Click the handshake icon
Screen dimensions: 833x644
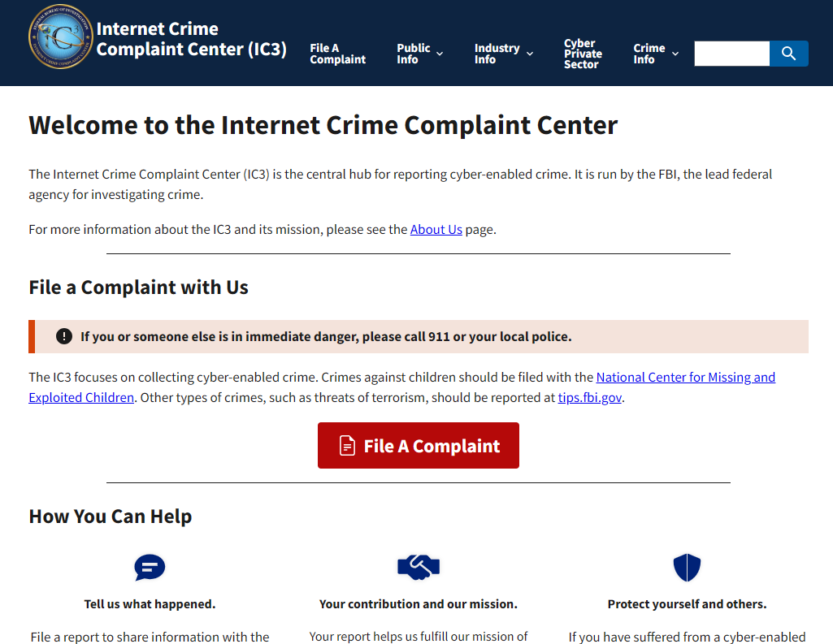tap(418, 568)
